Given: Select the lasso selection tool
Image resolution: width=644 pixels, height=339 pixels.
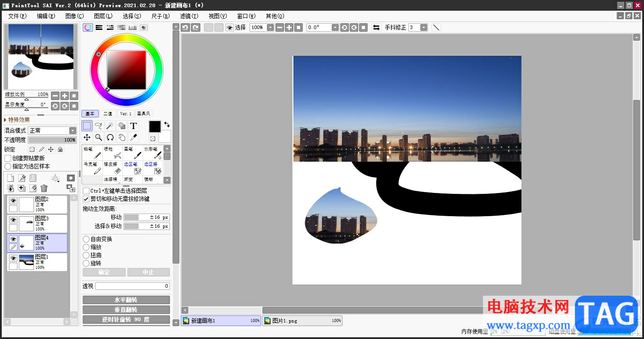Looking at the screenshot, I should [99, 126].
